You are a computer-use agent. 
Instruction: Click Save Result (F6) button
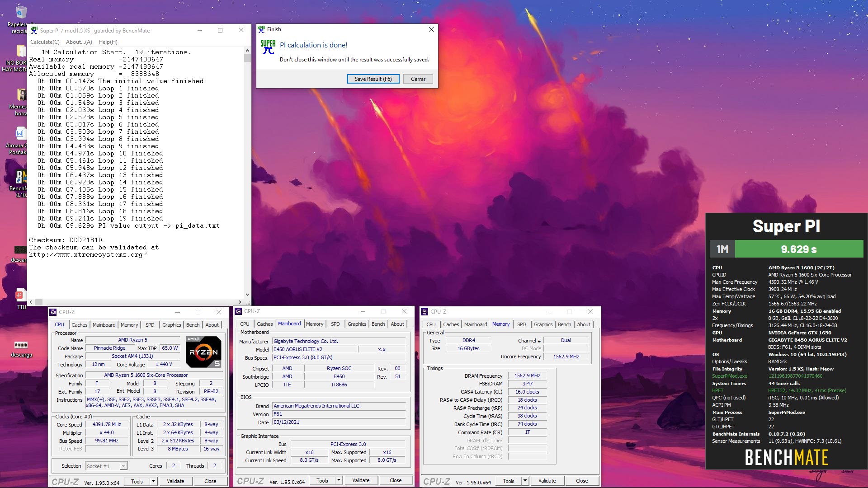(373, 79)
